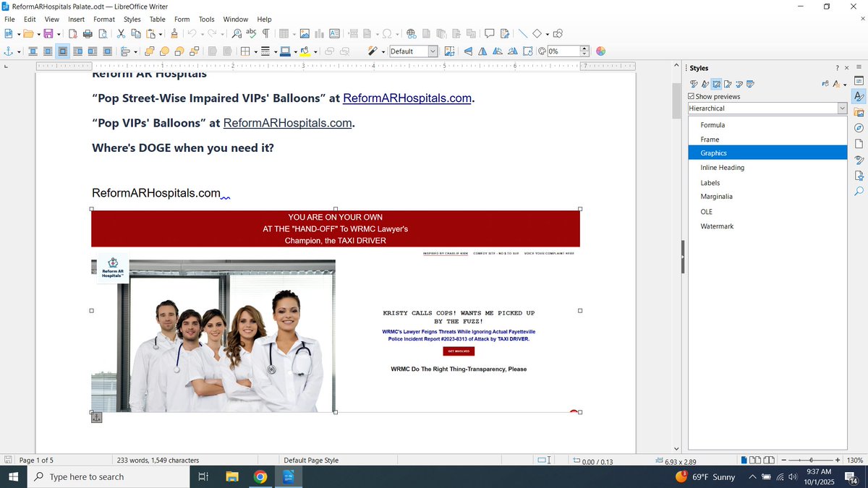Open Find and Replace from the toolbar
The image size is (868, 488).
pyautogui.click(x=237, y=33)
